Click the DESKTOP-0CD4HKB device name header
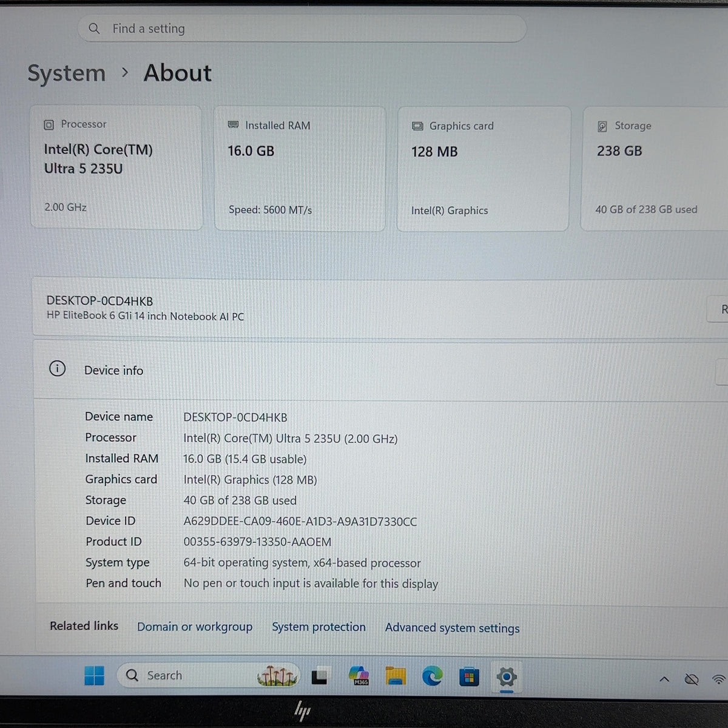Screen dimensions: 728x728 pyautogui.click(x=99, y=301)
